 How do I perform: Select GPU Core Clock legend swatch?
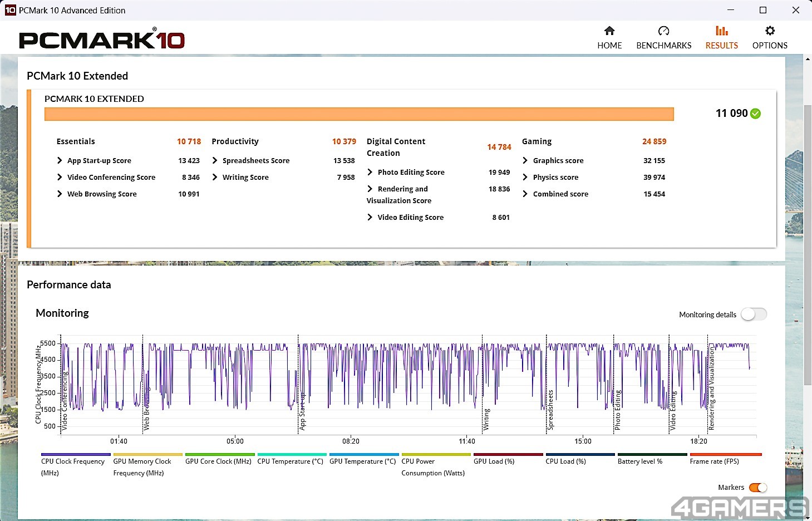click(220, 454)
